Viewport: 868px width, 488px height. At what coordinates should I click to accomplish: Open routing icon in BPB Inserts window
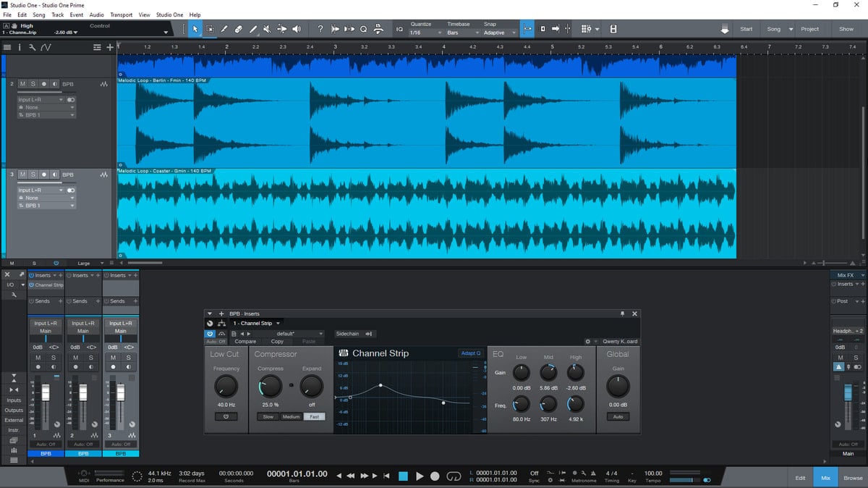[221, 323]
